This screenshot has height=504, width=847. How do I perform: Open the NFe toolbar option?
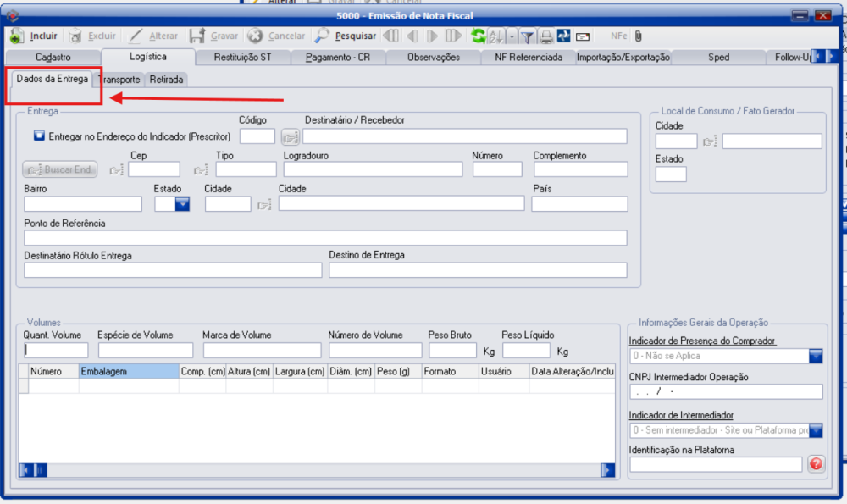click(618, 36)
